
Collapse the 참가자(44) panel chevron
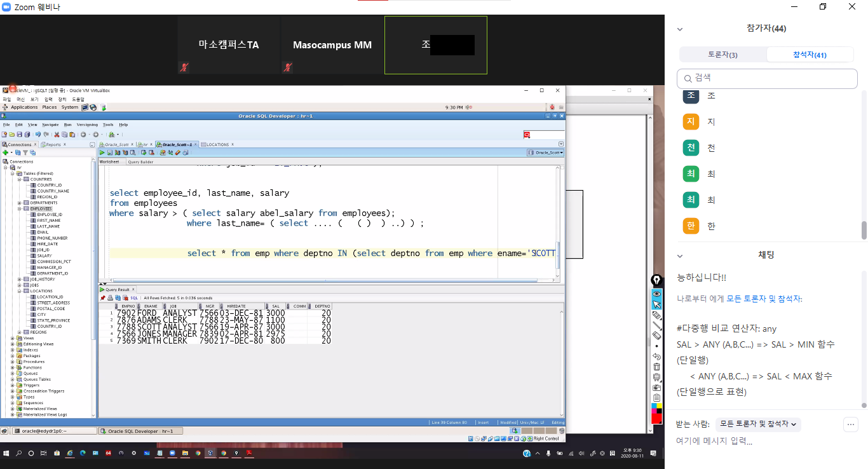click(x=679, y=29)
